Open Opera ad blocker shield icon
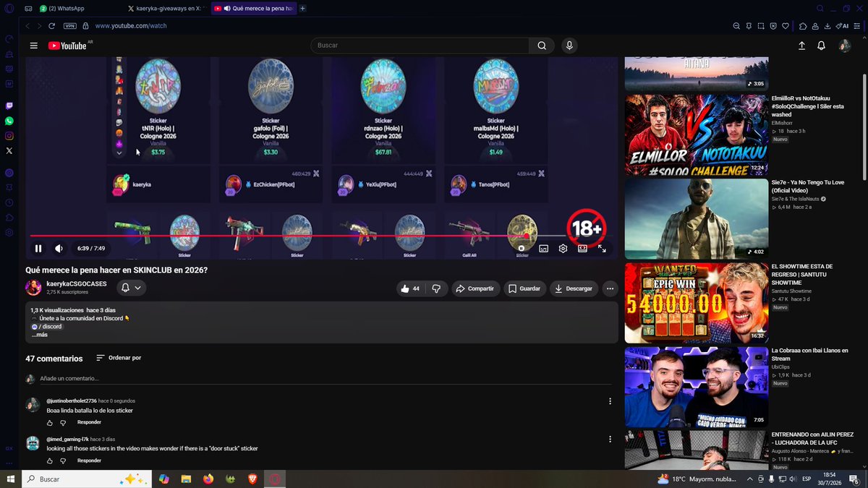This screenshot has height=488, width=868. (x=773, y=25)
